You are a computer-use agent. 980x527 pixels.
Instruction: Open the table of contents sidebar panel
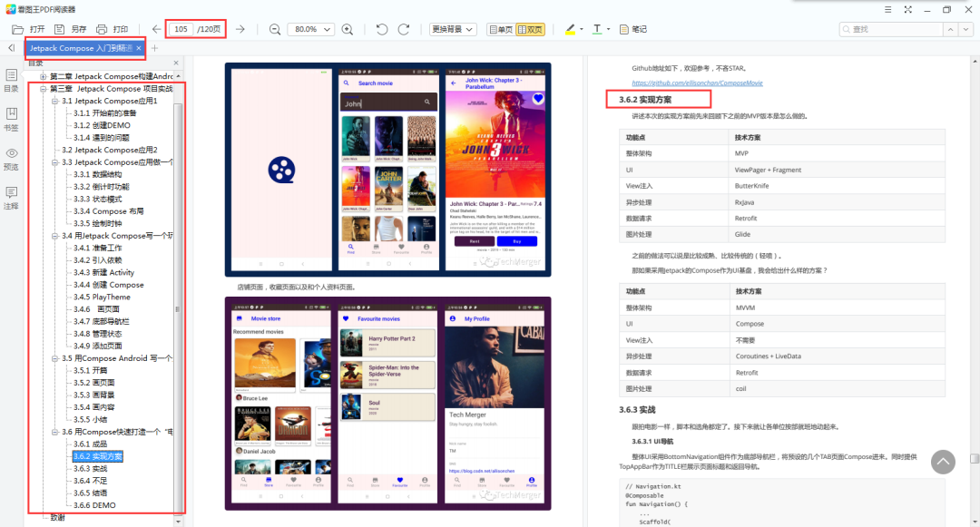11,81
